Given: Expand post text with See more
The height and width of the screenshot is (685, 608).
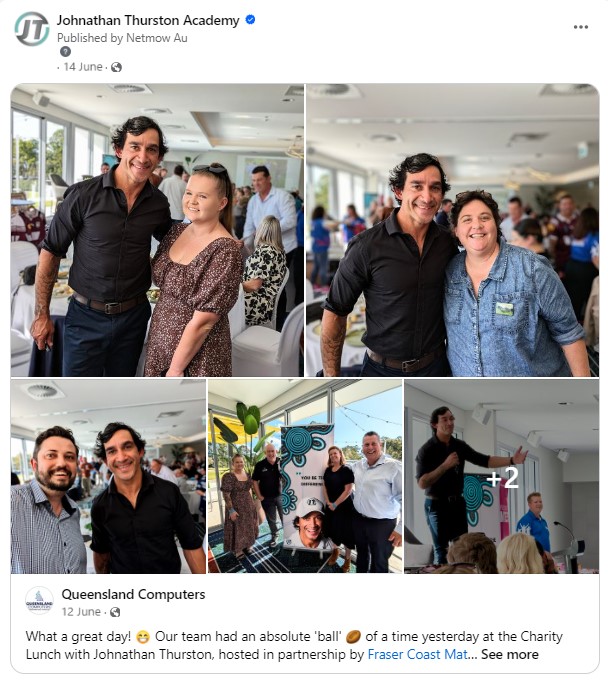Looking at the screenshot, I should [510, 654].
